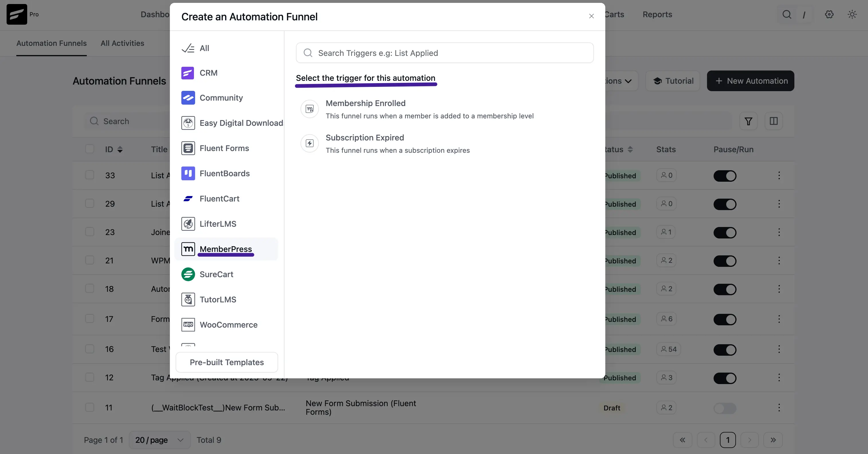The width and height of the screenshot is (868, 454).
Task: Enable the draft funnel 11 toggle
Action: click(725, 408)
